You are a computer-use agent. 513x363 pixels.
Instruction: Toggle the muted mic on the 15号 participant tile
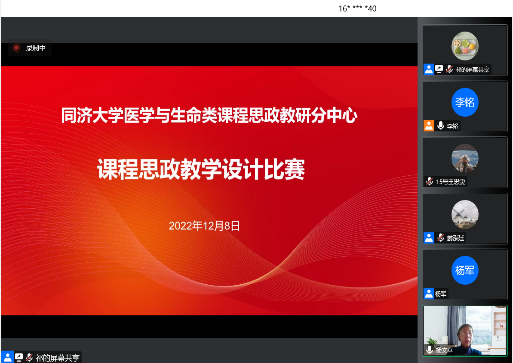[430, 181]
